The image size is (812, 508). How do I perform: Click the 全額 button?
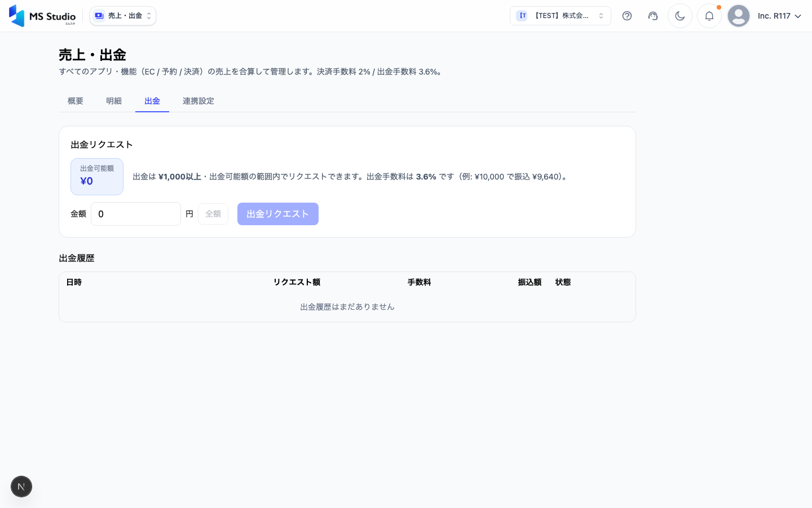[x=213, y=214]
